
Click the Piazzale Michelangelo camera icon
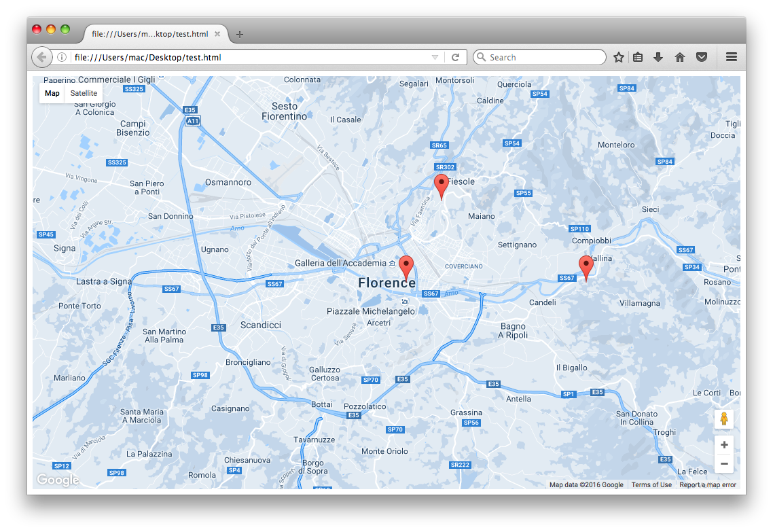tap(405, 301)
